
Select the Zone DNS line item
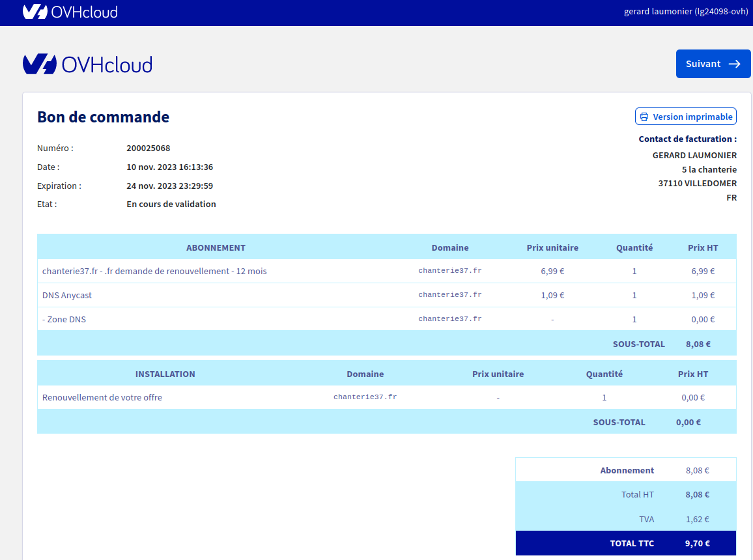click(x=64, y=319)
